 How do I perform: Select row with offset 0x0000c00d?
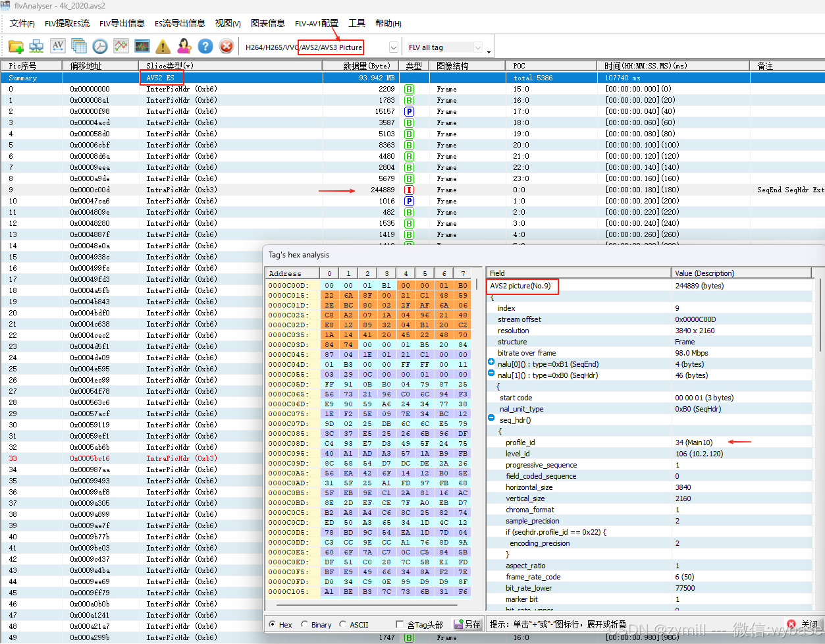[412, 190]
